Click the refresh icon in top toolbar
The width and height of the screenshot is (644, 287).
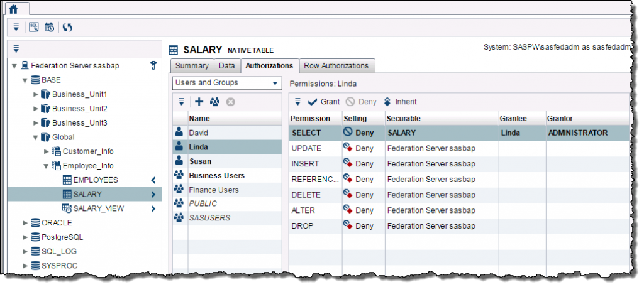pyautogui.click(x=67, y=27)
